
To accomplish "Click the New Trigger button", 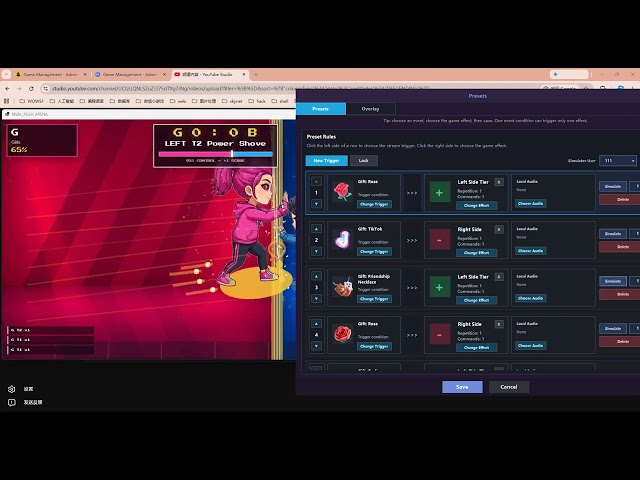I will [327, 160].
